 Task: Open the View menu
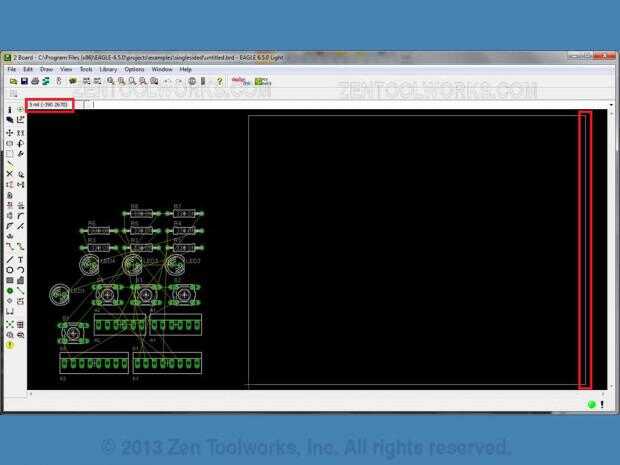66,69
